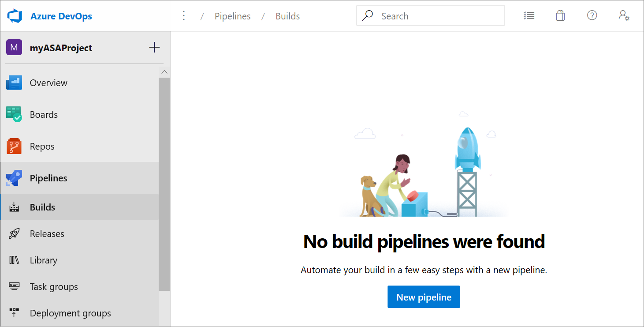The height and width of the screenshot is (327, 644).
Task: Open user settings account icon
Action: [623, 15]
